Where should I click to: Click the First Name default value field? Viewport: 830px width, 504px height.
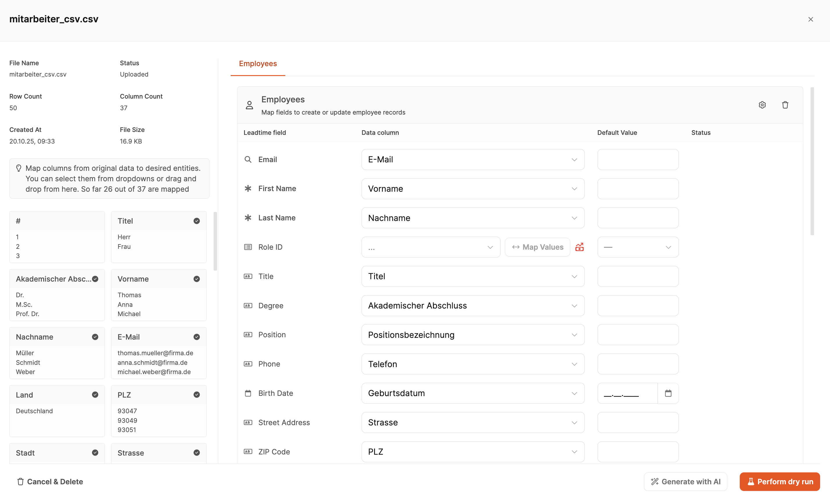638,188
